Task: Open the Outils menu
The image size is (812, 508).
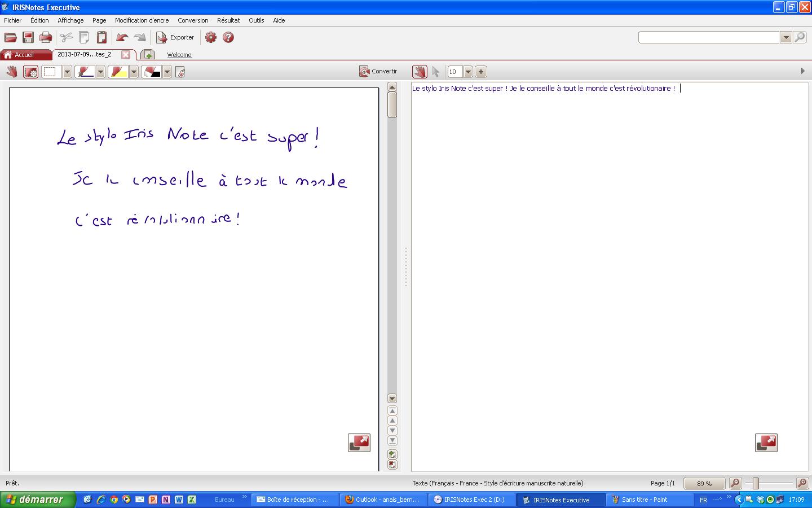Action: pyautogui.click(x=257, y=20)
